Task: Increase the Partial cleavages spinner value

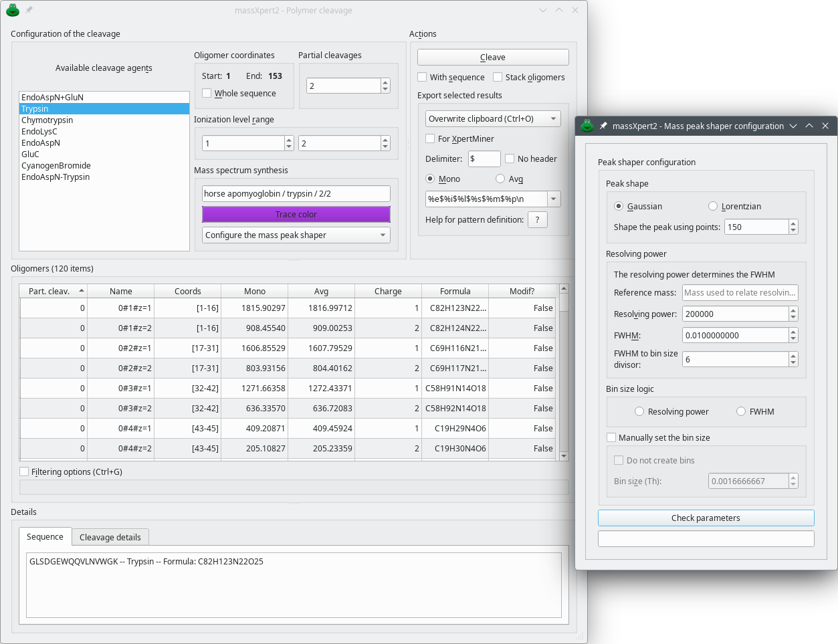Action: pyautogui.click(x=385, y=82)
